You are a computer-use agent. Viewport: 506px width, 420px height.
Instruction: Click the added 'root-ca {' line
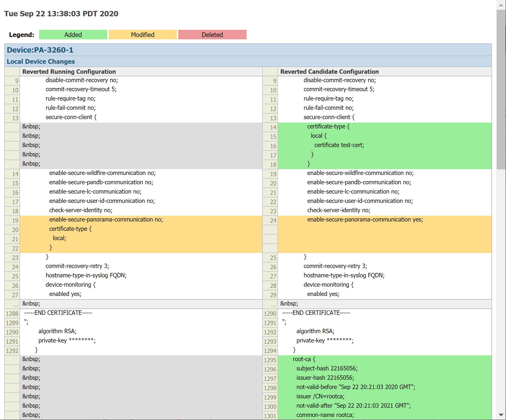[x=304, y=359]
